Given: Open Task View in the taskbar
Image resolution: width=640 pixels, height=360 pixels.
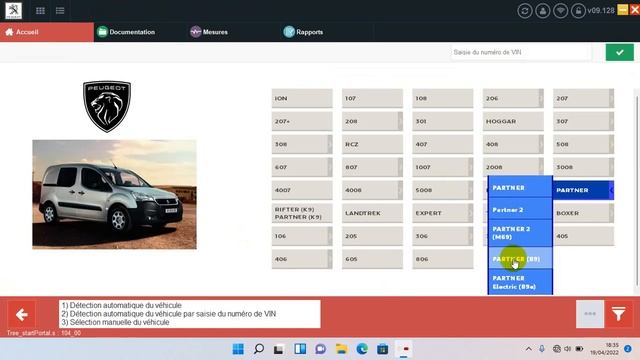Looking at the screenshot, I should coord(279,349).
